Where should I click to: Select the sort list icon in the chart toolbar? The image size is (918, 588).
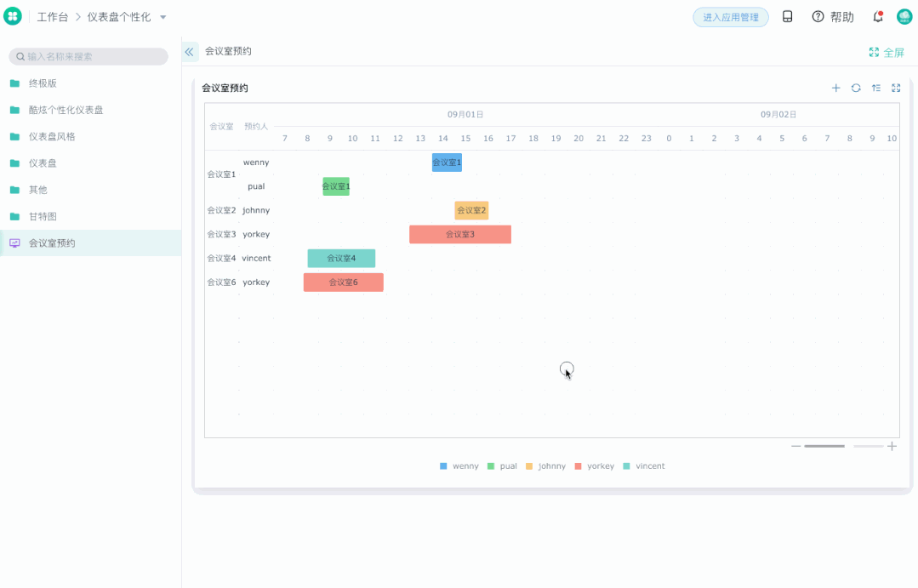pos(875,88)
